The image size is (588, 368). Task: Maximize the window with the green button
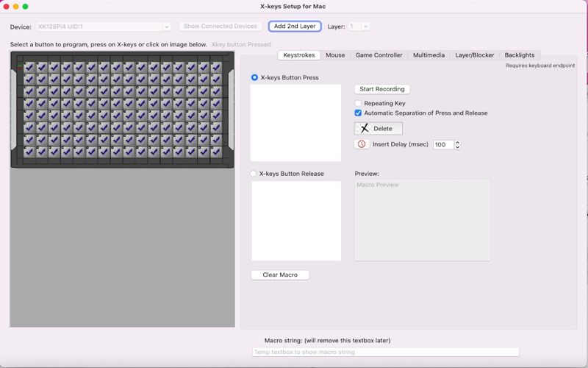(25, 7)
